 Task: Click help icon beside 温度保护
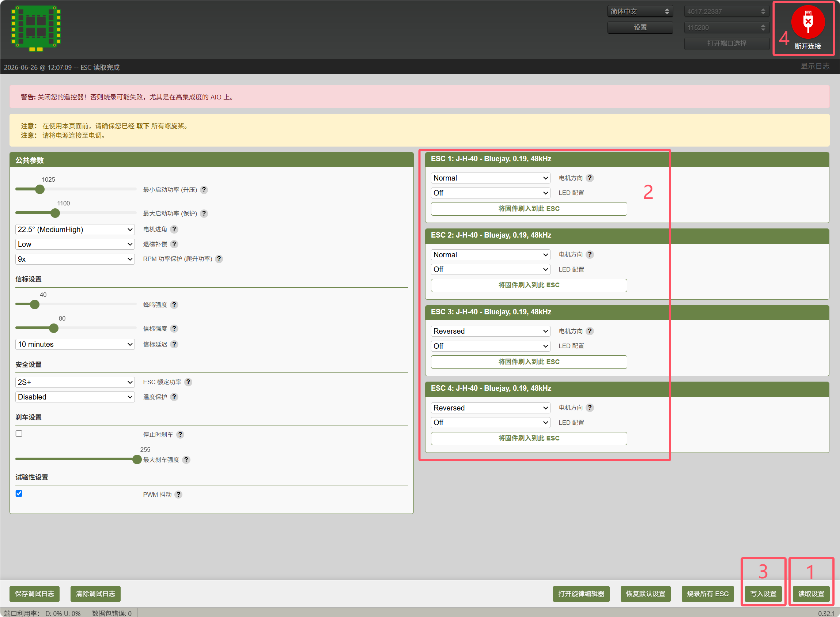[x=174, y=397]
